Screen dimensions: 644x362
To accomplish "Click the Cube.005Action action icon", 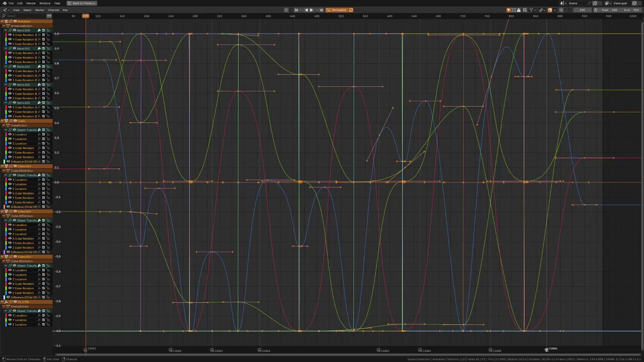I will [x=8, y=216].
